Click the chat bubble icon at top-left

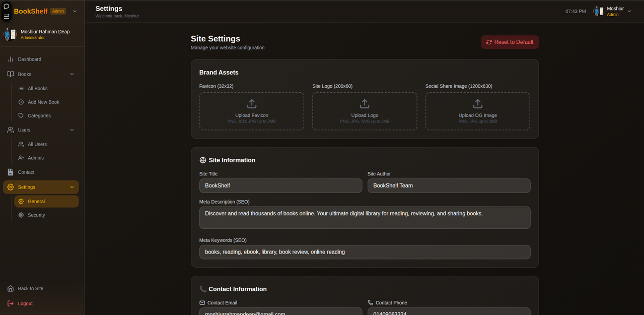coord(7,7)
